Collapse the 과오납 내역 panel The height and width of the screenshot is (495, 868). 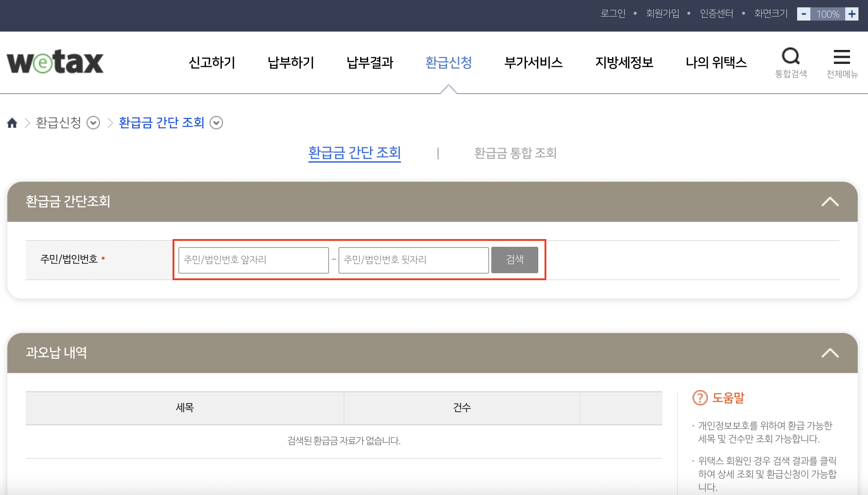[x=830, y=353]
